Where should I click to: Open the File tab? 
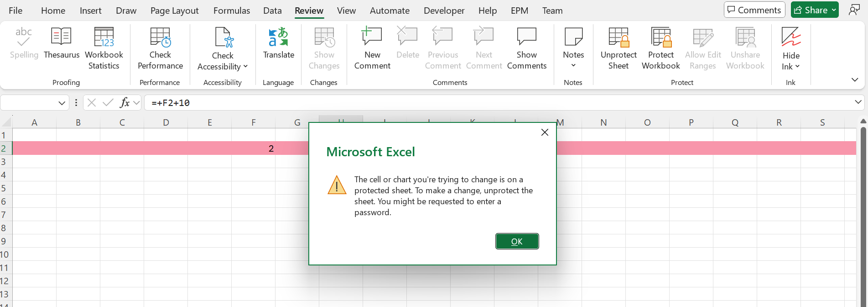click(x=16, y=11)
